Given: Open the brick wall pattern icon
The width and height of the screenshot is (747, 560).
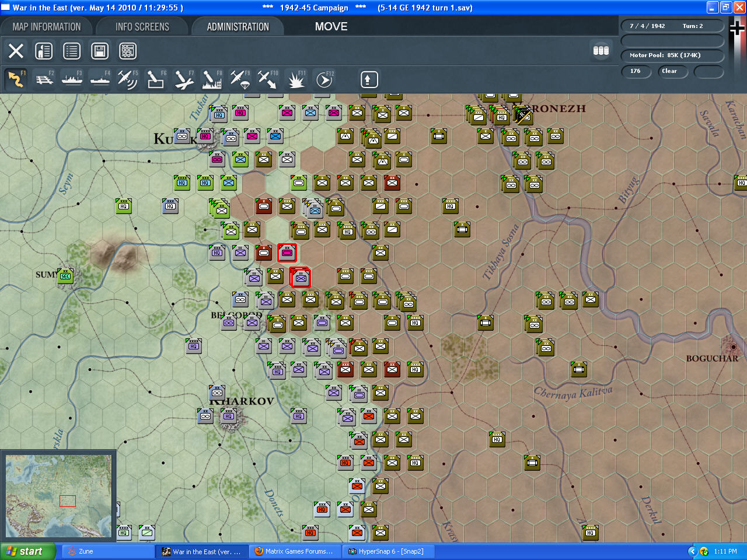Looking at the screenshot, I should point(128,51).
